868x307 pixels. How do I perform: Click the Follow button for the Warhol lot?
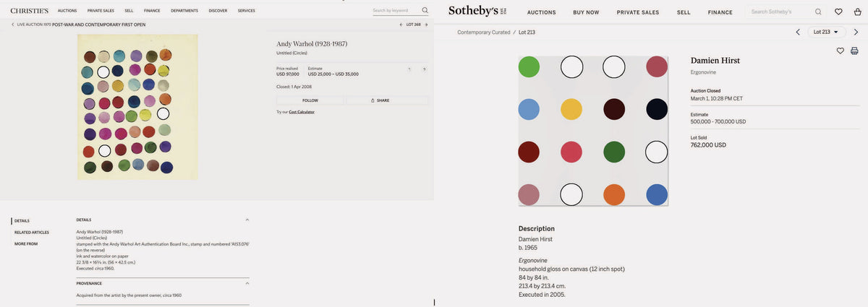tap(310, 100)
